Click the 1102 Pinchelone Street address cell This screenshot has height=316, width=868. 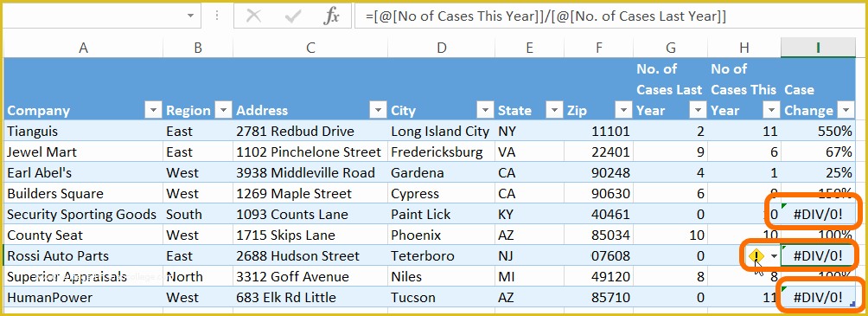(x=310, y=152)
